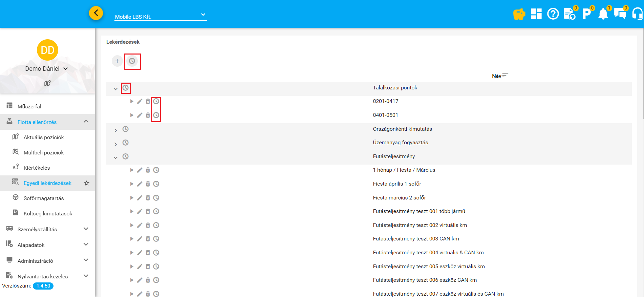
Task: Open the notifications bell icon
Action: click(x=603, y=14)
